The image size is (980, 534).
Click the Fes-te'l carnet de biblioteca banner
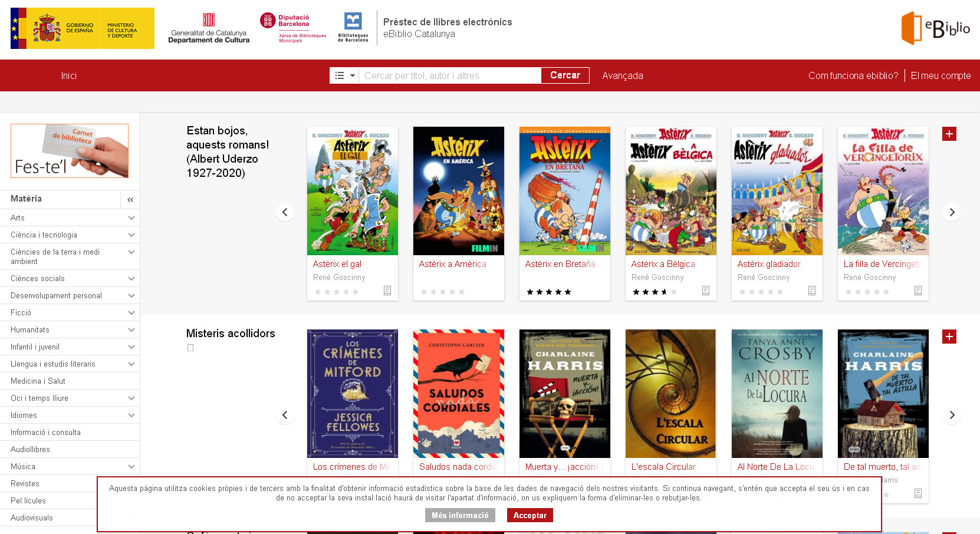click(70, 151)
